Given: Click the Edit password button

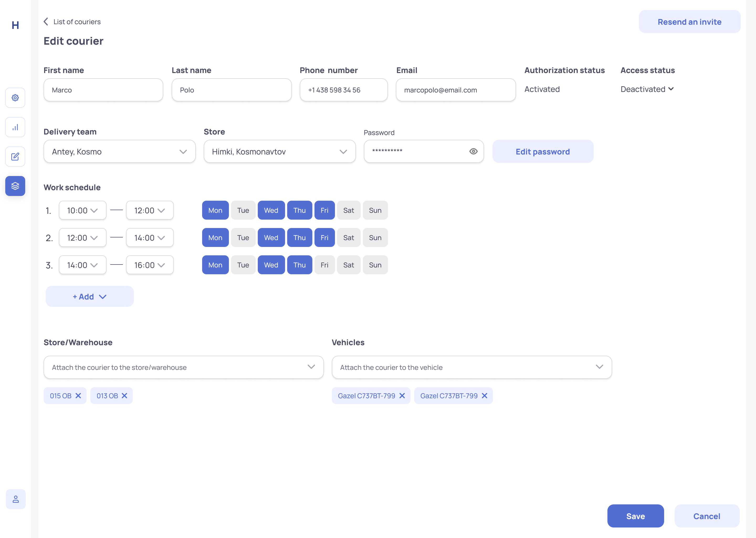Looking at the screenshot, I should click(x=543, y=151).
